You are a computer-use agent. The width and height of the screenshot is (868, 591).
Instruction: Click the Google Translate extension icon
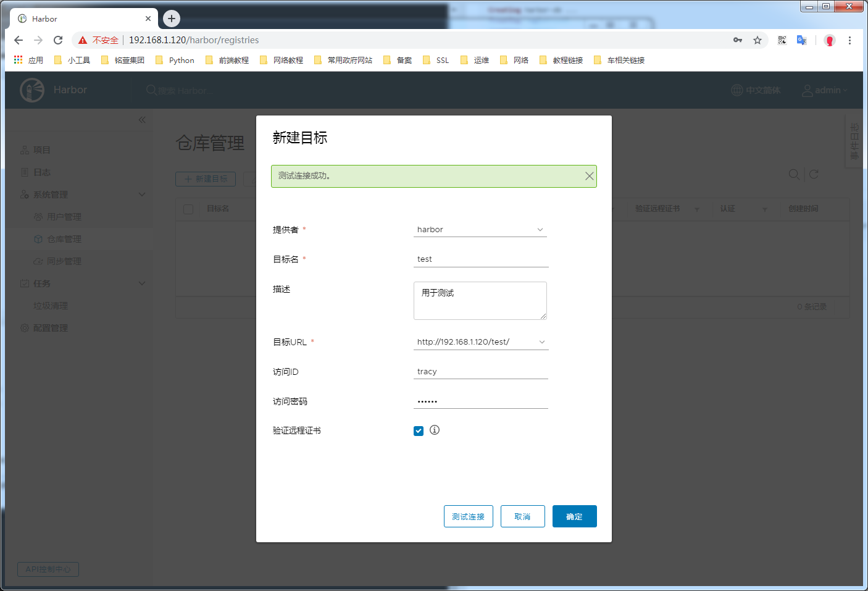click(x=802, y=40)
